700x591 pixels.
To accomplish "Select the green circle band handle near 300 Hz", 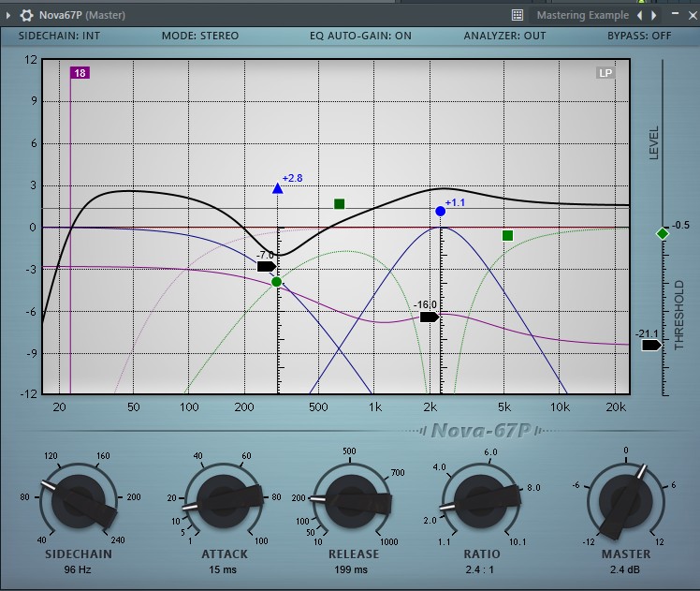I will tap(276, 282).
